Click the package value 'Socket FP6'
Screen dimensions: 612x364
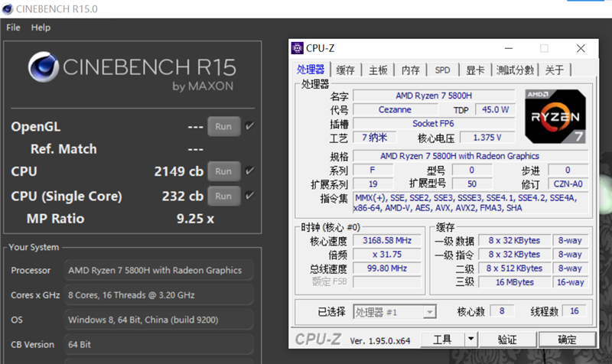(x=434, y=124)
